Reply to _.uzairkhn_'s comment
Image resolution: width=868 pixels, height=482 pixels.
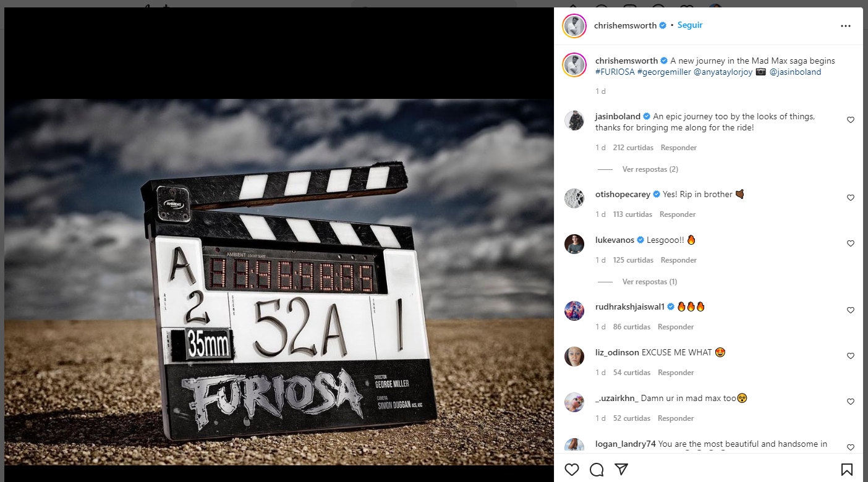676,418
